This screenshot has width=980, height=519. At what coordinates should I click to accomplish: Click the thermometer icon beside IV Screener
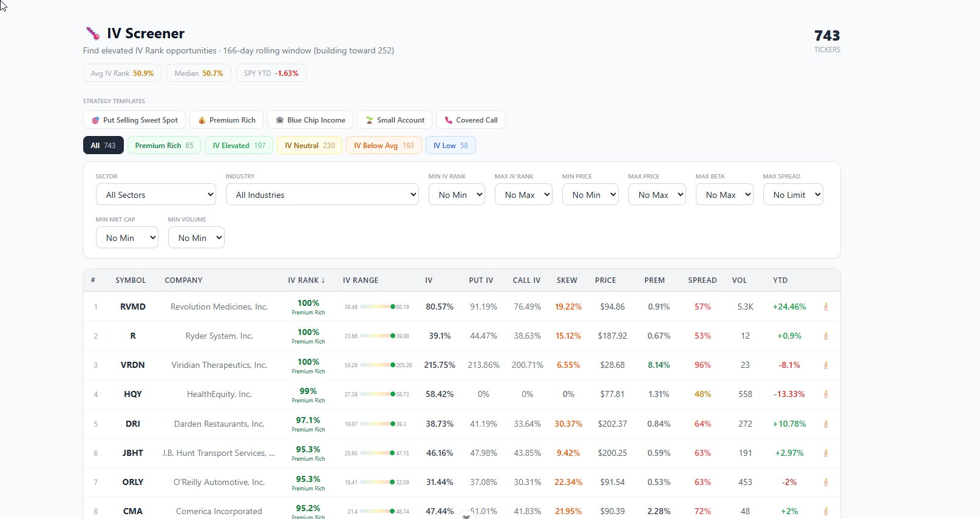(x=92, y=33)
